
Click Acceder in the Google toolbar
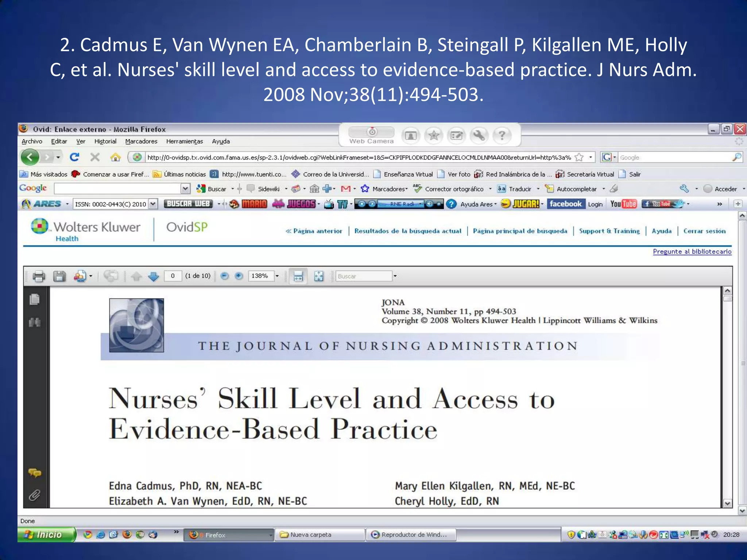click(x=721, y=189)
